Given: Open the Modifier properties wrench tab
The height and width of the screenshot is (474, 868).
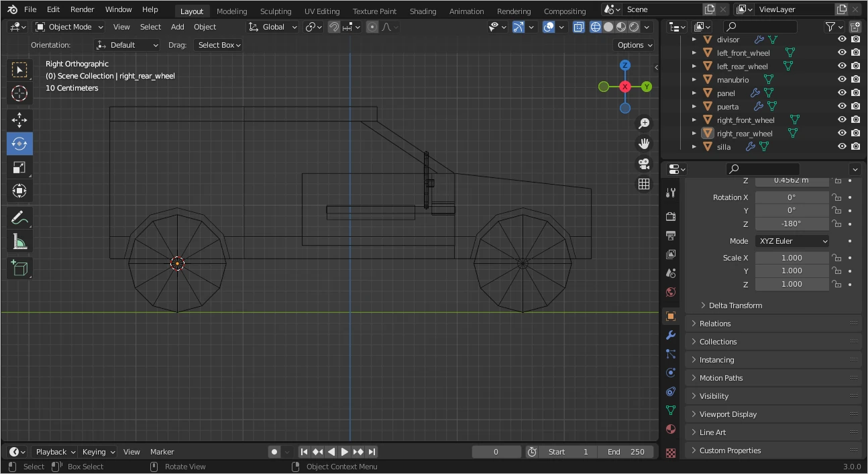Looking at the screenshot, I should coord(671,335).
